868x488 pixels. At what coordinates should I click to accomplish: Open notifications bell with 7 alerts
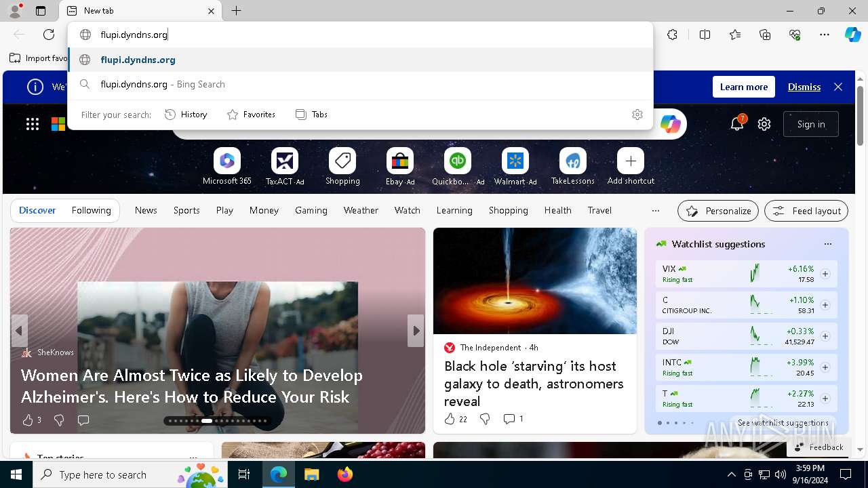(737, 123)
